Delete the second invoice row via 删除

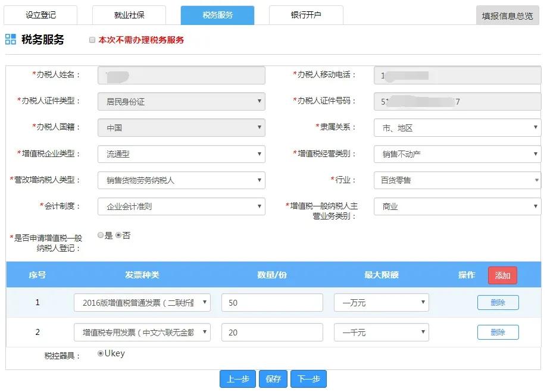498,332
